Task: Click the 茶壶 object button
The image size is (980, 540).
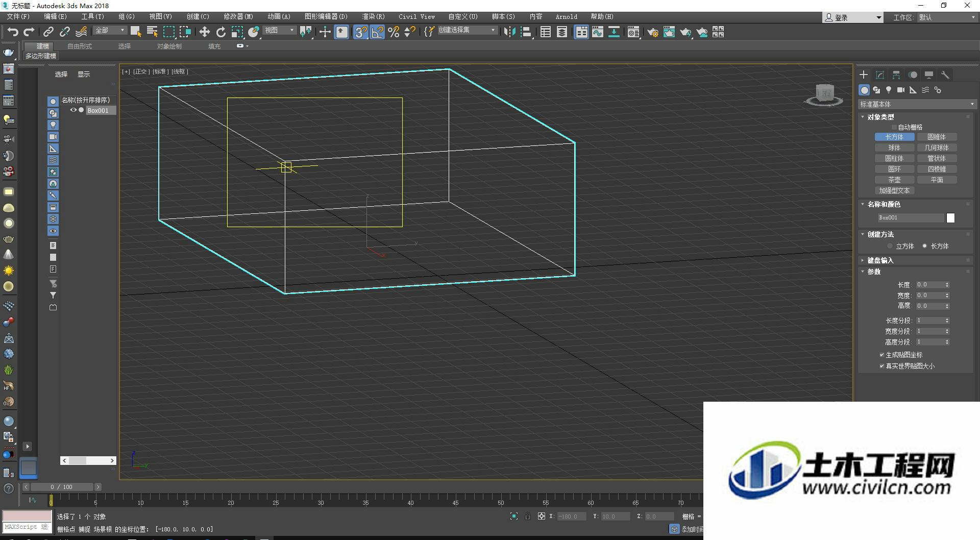Action: 894,180
